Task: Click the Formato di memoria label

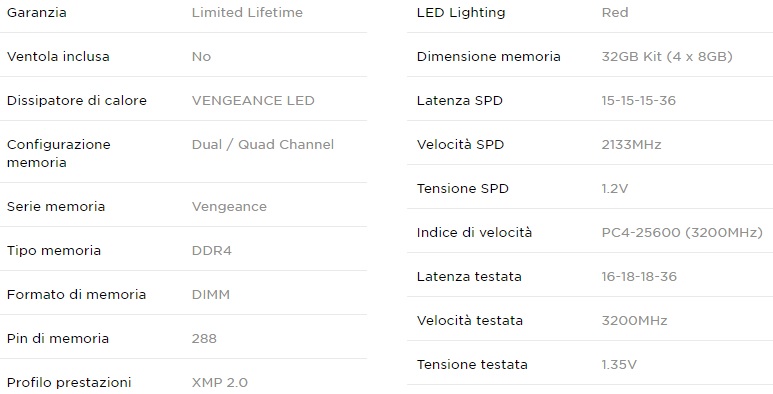Action: click(76, 294)
